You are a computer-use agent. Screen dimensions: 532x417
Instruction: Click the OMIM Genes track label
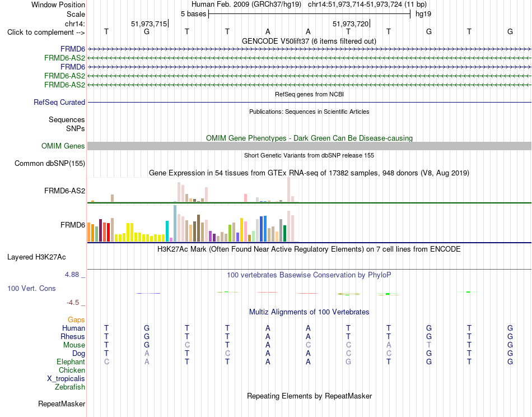coord(63,146)
